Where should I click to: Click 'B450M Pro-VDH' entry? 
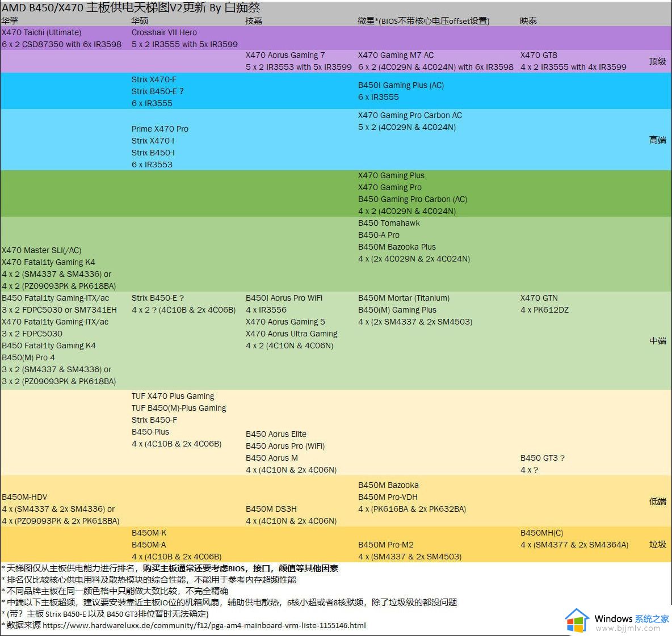coord(388,497)
